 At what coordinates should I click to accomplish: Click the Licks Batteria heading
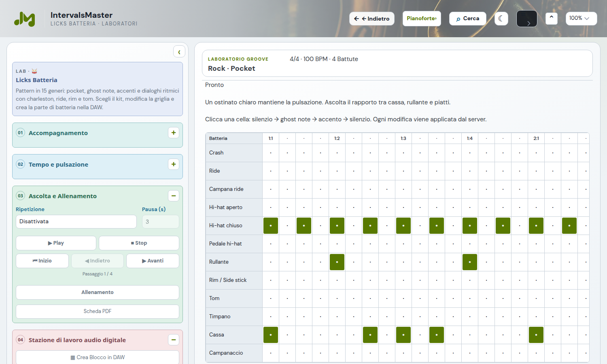tap(36, 80)
